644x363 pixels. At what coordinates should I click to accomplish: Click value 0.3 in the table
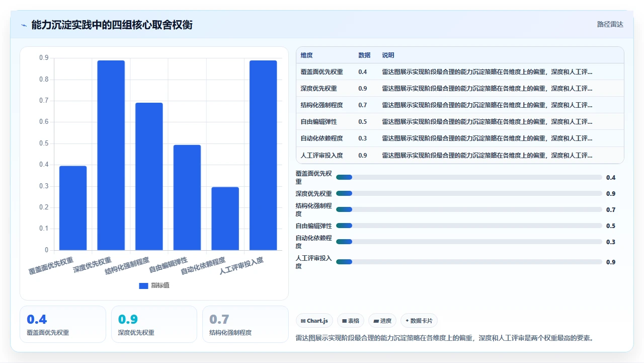(x=362, y=138)
